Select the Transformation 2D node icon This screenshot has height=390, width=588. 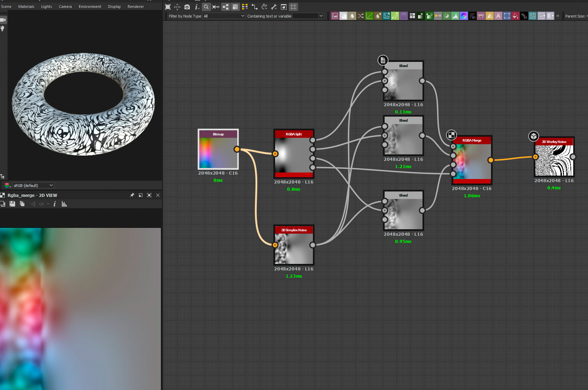pos(386,16)
